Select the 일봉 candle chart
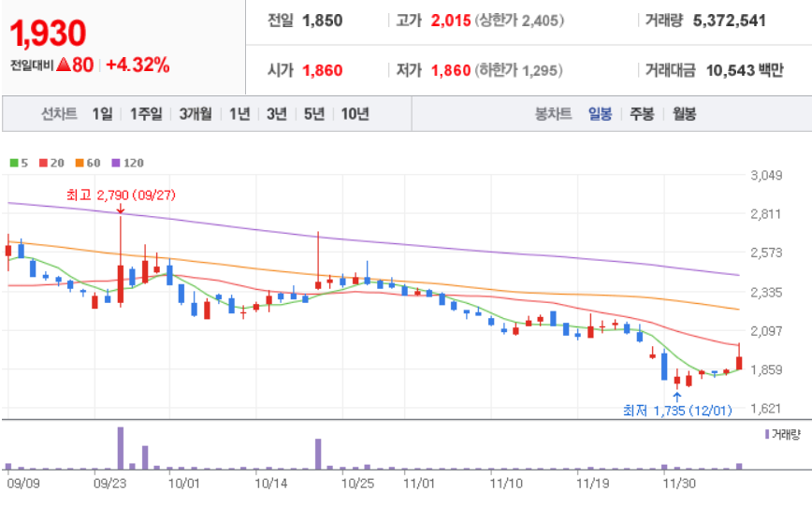The height and width of the screenshot is (506, 812). coord(601,113)
